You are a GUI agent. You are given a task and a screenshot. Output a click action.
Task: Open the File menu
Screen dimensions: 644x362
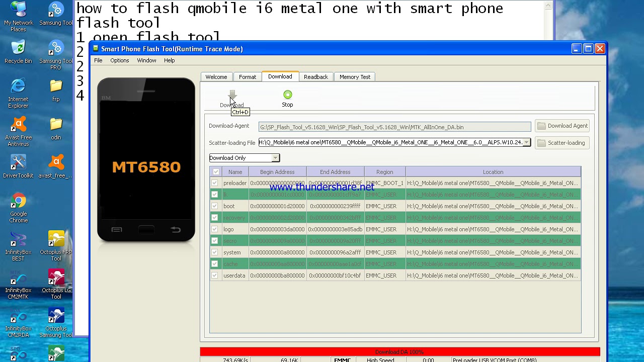tap(98, 60)
